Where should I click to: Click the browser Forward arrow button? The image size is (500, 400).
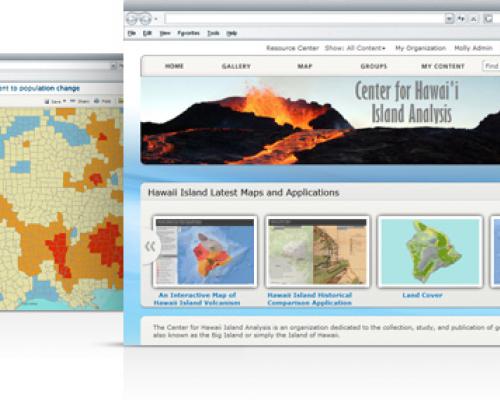[x=145, y=19]
